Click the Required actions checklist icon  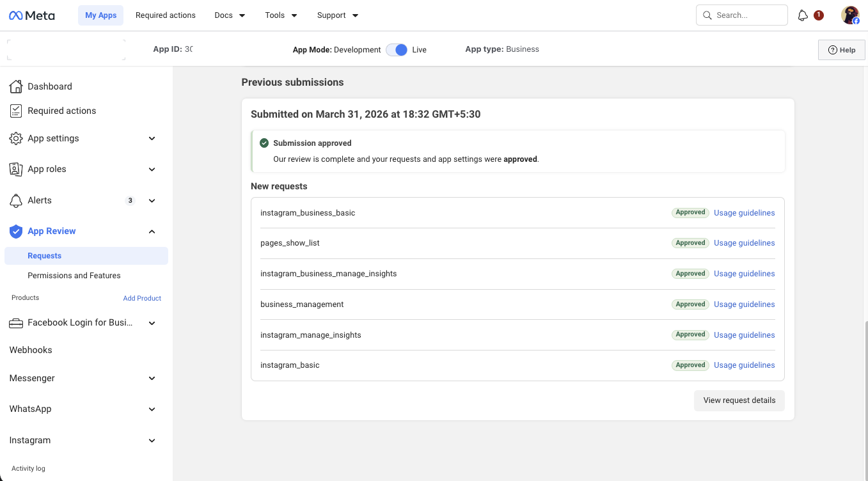(16, 111)
